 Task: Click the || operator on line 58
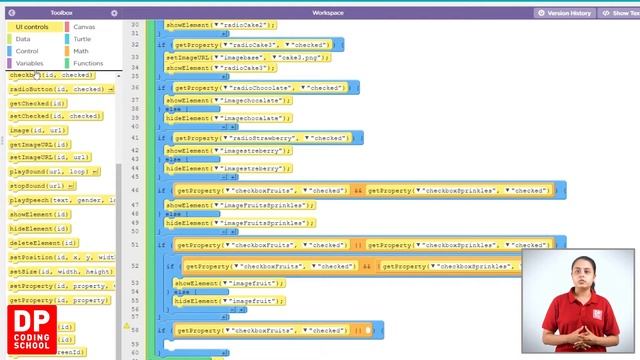click(358, 330)
